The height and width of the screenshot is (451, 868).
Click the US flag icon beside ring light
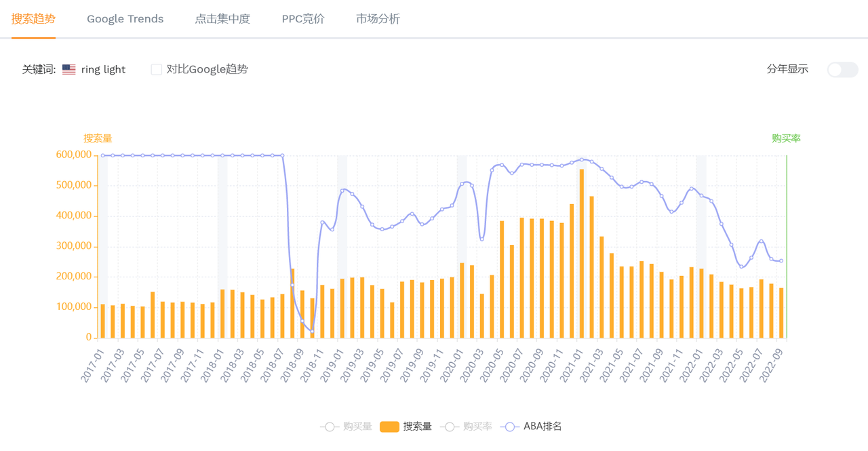pyautogui.click(x=68, y=69)
